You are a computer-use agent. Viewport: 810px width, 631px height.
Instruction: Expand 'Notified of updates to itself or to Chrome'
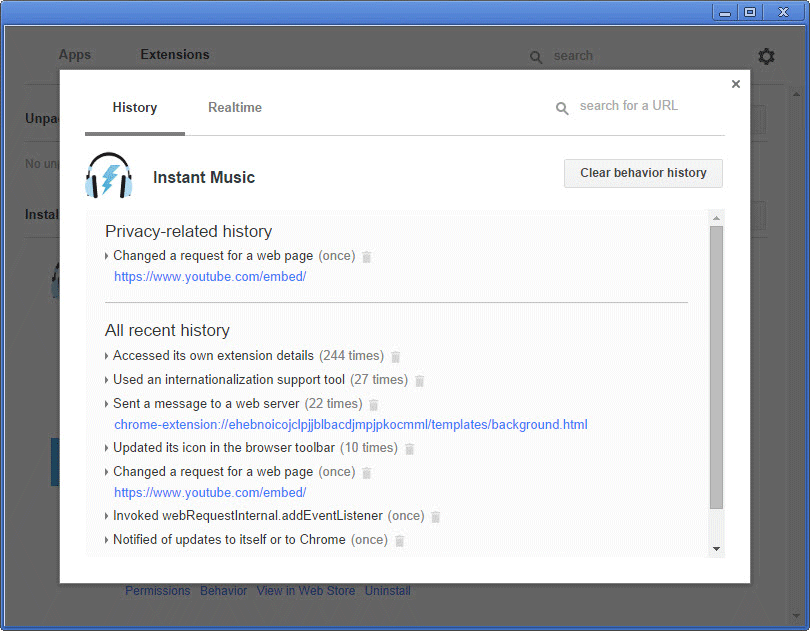(106, 540)
